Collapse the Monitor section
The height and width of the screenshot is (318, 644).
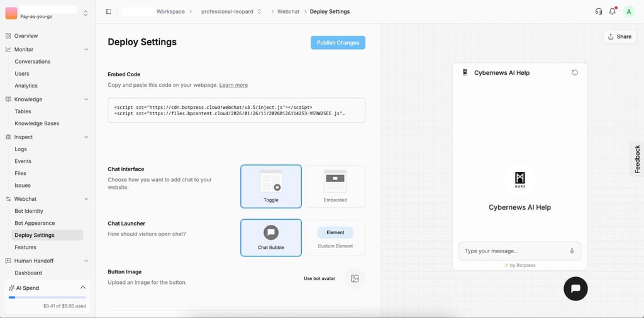(x=86, y=49)
